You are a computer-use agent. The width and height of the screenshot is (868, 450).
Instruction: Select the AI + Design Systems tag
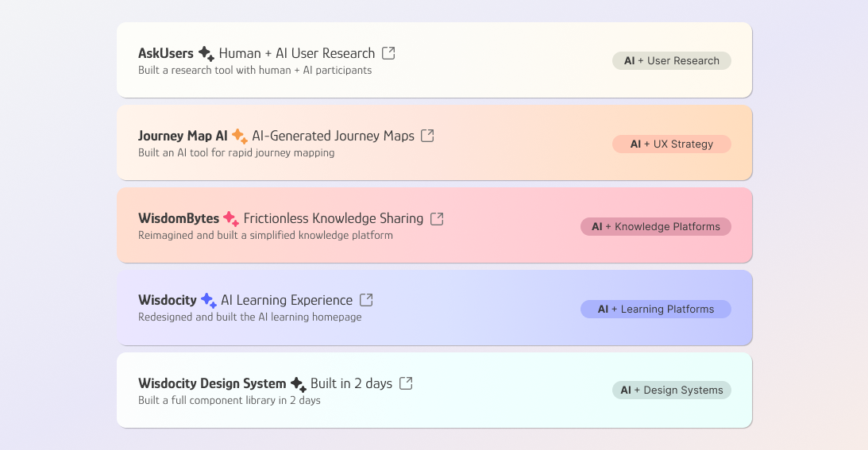[x=671, y=390]
